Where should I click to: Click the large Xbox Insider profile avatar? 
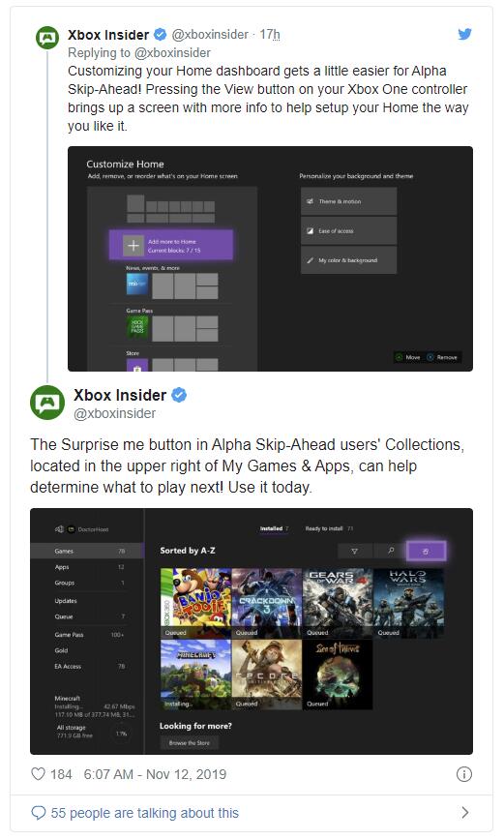coord(47,403)
